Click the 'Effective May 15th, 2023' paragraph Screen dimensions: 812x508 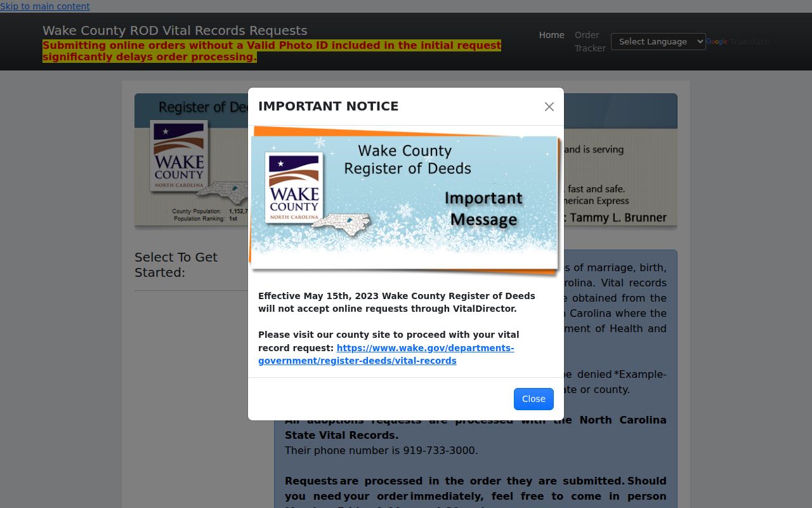tap(396, 302)
